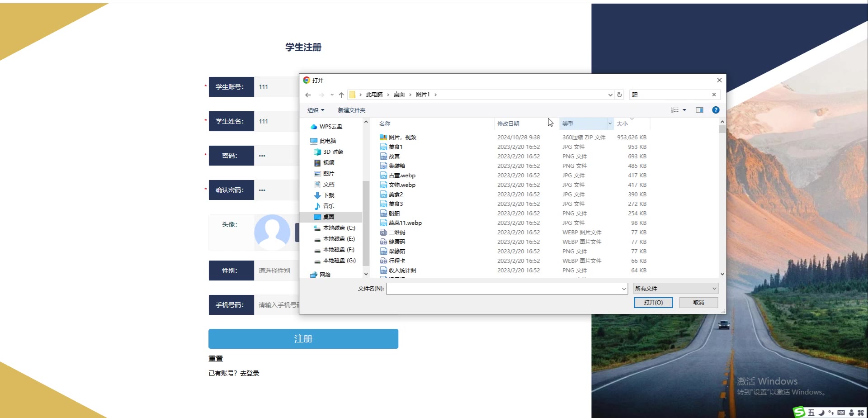Click the navigation pane scrollbar thumb
Screen dimensions: 868x418
tap(366, 223)
